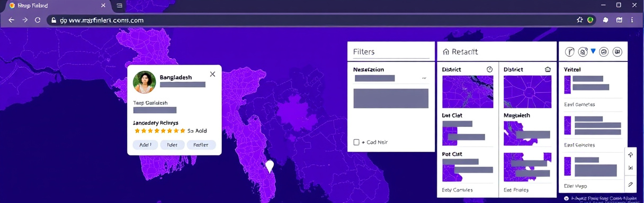
Task: Open the browser extensions puzzle icon
Action: coord(605,20)
